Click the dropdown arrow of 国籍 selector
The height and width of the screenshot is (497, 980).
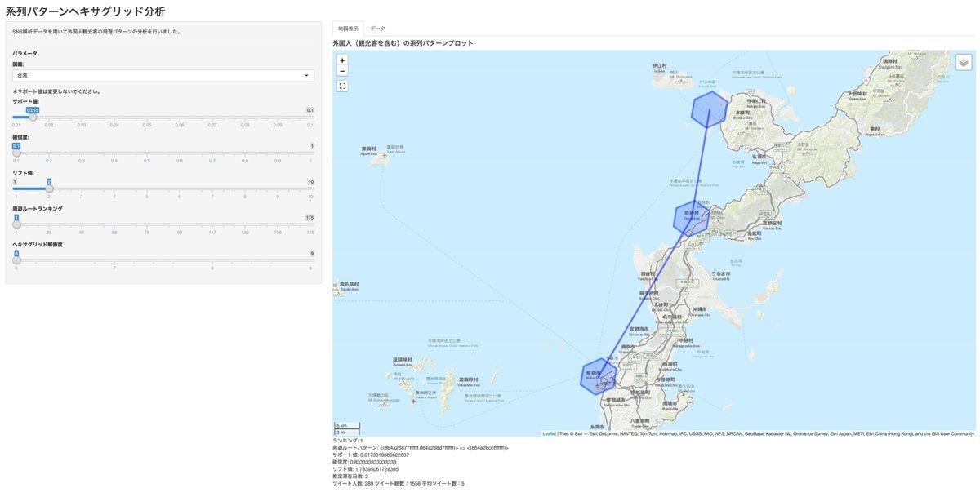(x=306, y=75)
